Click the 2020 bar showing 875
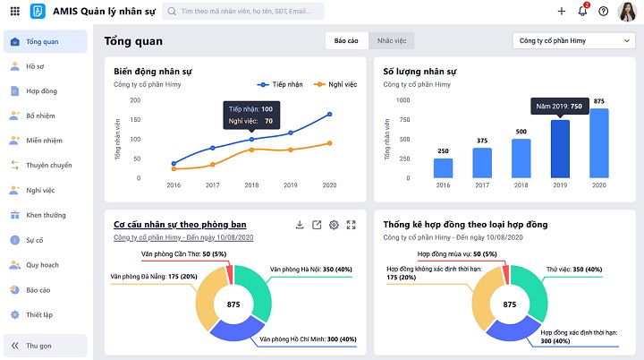This screenshot has height=360, width=644. click(x=599, y=143)
